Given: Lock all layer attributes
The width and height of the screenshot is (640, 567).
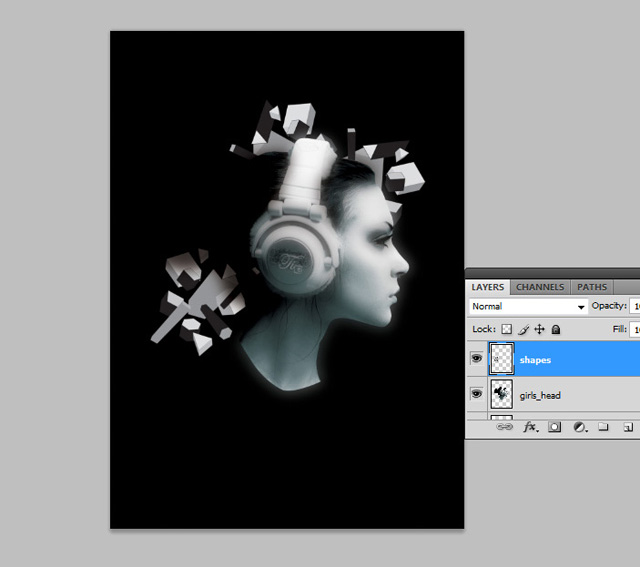Looking at the screenshot, I should (555, 329).
